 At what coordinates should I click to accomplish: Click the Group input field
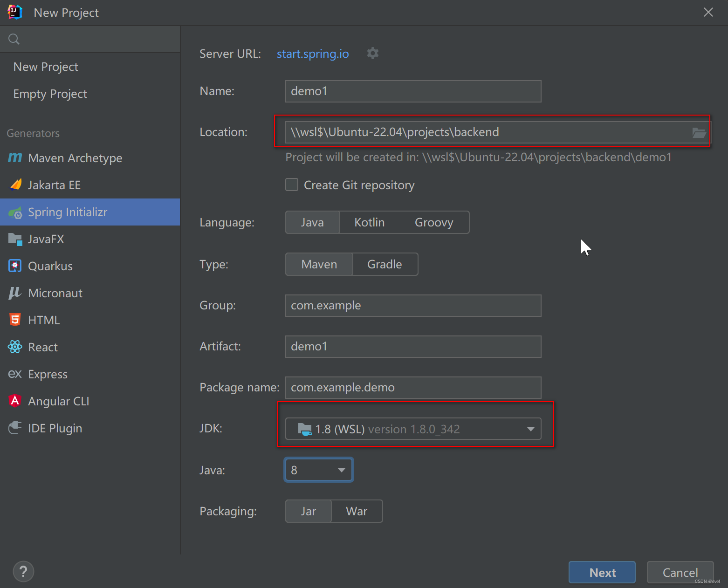click(413, 306)
